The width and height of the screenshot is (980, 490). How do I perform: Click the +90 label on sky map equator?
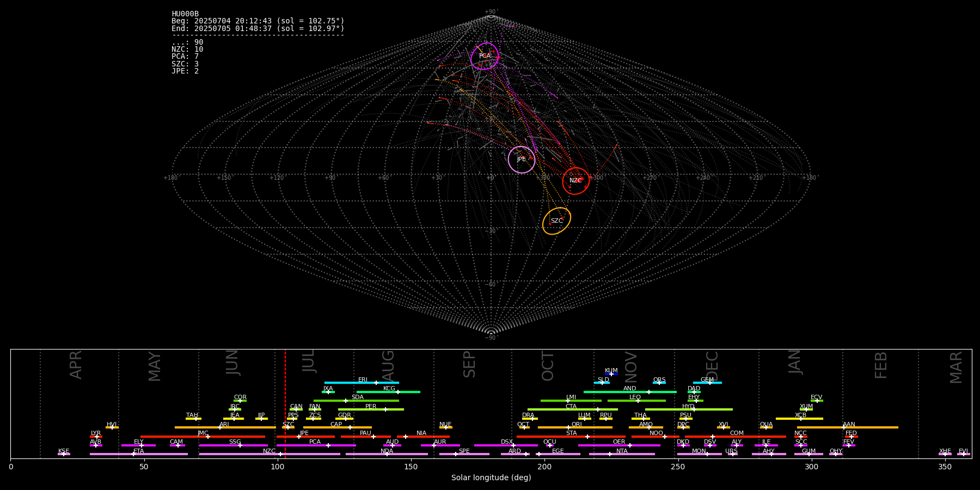(x=330, y=178)
